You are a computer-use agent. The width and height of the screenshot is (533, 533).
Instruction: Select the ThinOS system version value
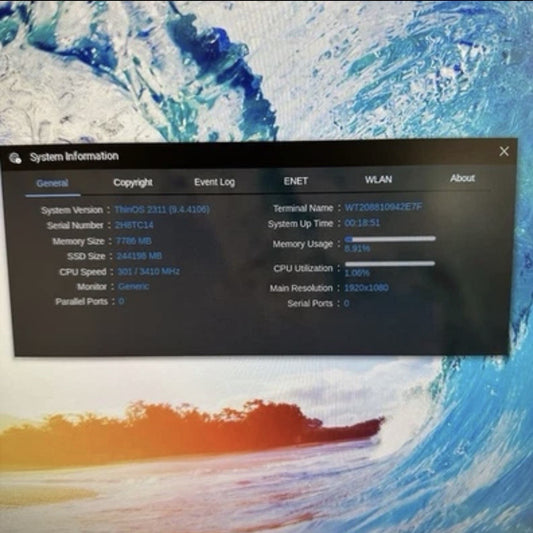(162, 209)
